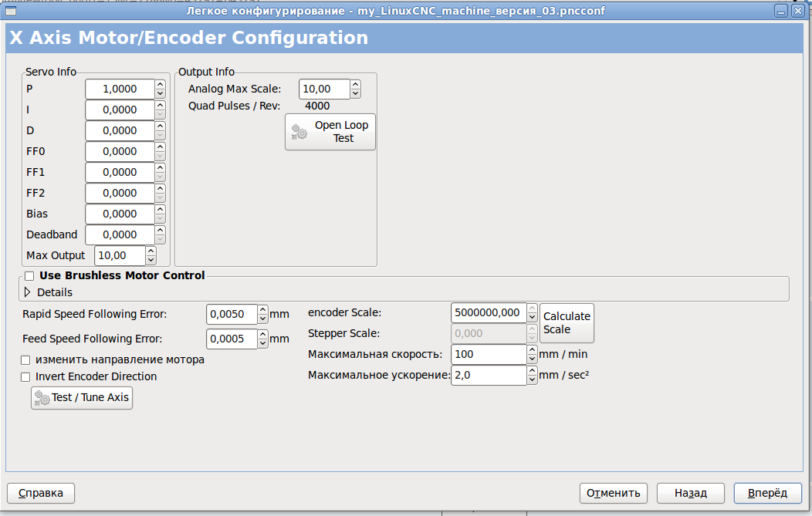Open help via Справка button

tap(41, 493)
